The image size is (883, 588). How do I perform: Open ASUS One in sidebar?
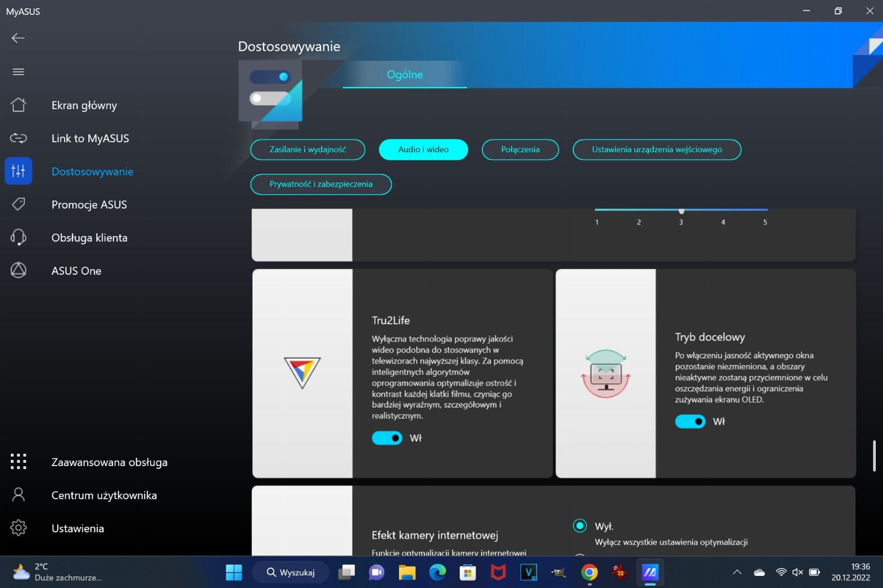coord(76,271)
